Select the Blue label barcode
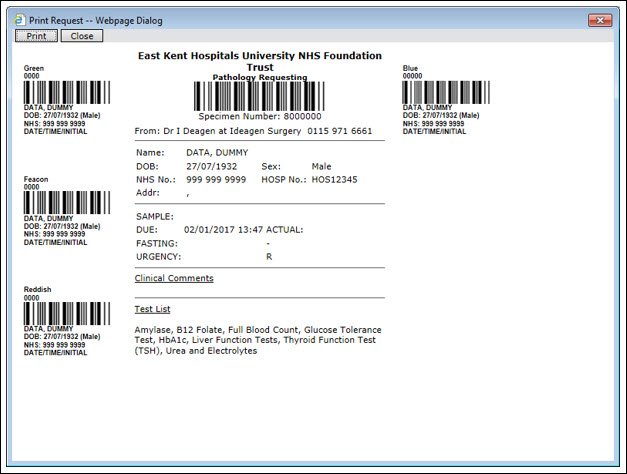The image size is (627, 474). (x=446, y=92)
